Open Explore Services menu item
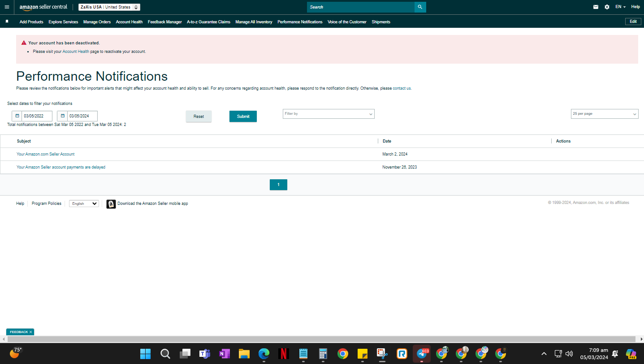The width and height of the screenshot is (644, 364). [x=63, y=22]
